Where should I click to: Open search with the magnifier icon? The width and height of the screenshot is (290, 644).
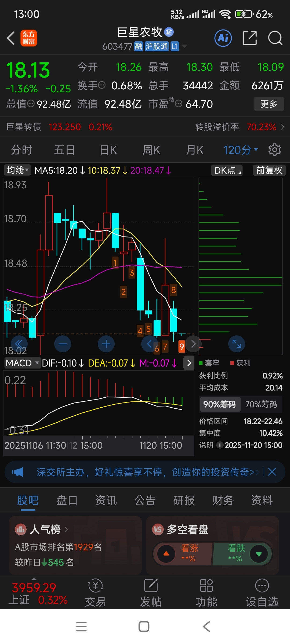(275, 38)
